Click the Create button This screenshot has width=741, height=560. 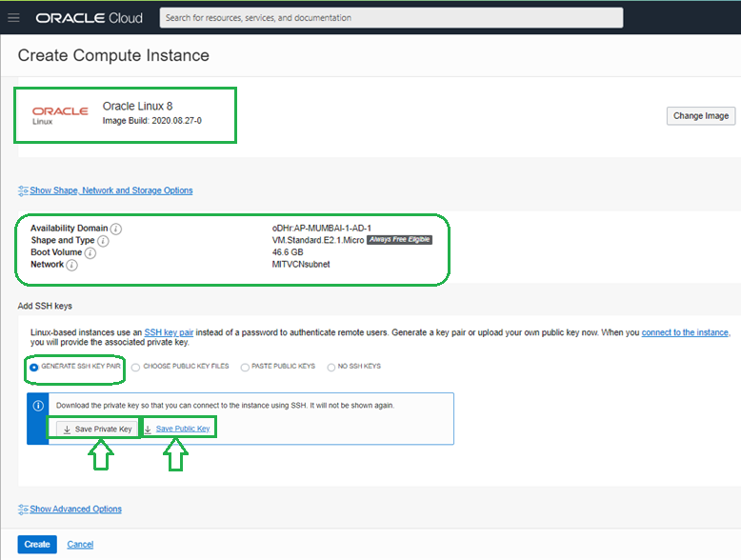(37, 545)
